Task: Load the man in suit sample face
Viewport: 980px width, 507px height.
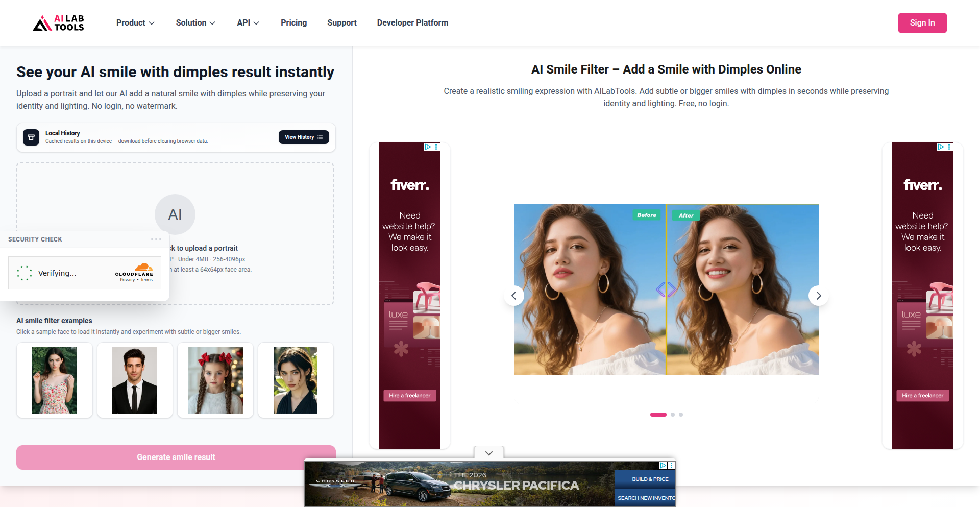Action: pos(135,380)
